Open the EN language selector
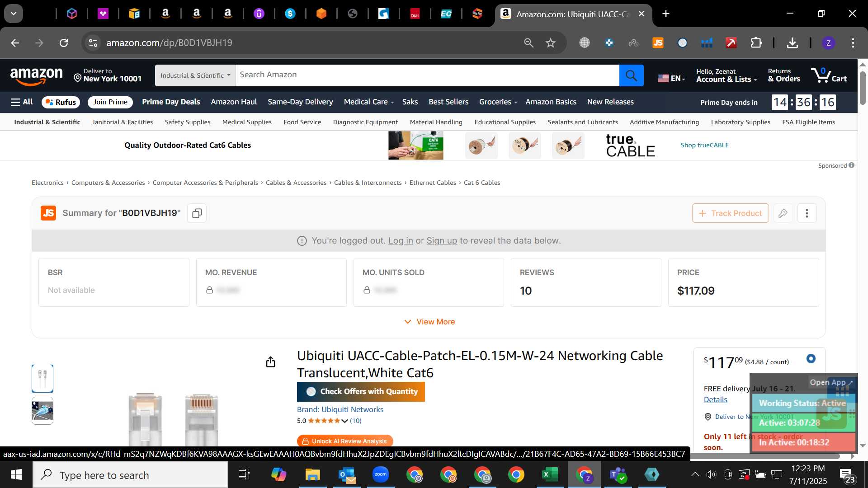This screenshot has width=868, height=488. pyautogui.click(x=671, y=78)
